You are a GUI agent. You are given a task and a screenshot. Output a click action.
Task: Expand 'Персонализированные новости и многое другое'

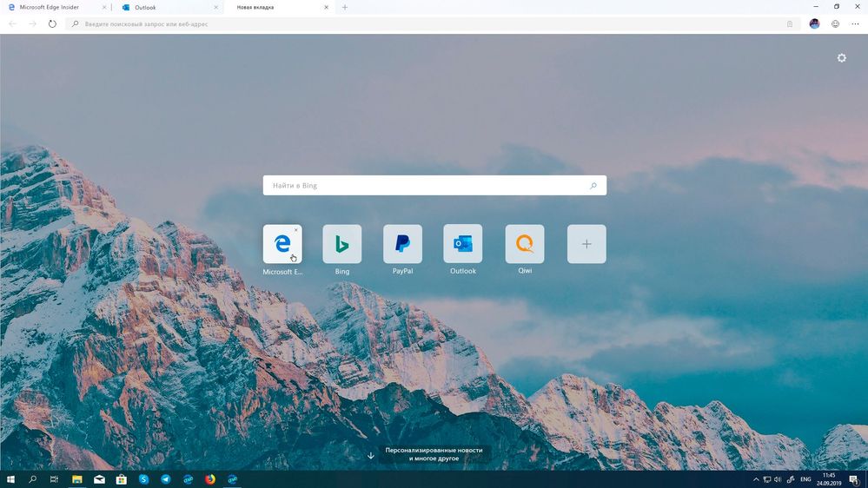tap(434, 454)
